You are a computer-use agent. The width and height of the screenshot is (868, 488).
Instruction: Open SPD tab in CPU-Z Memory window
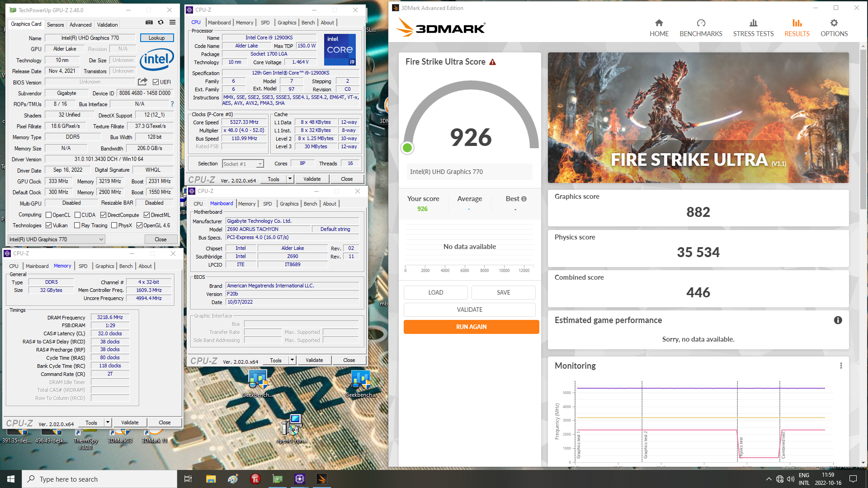tap(83, 266)
